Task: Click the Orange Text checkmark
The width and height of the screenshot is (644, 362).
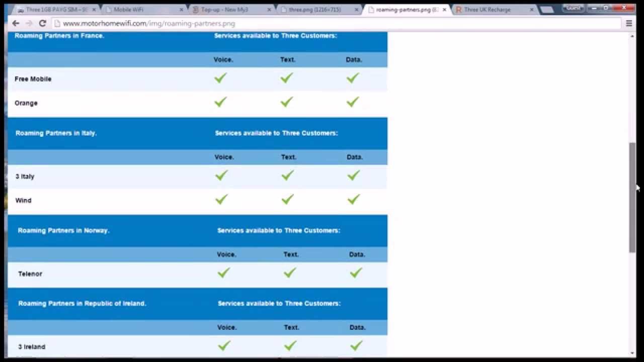Action: click(287, 102)
